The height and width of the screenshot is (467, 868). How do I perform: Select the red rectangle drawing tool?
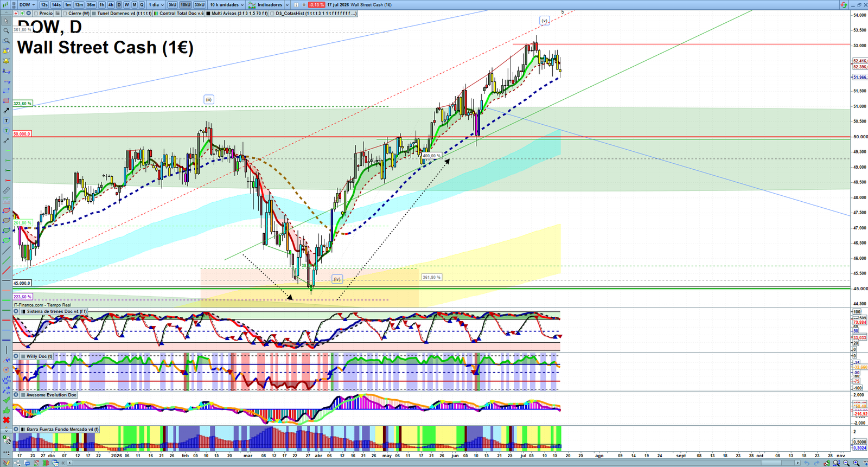(6, 100)
